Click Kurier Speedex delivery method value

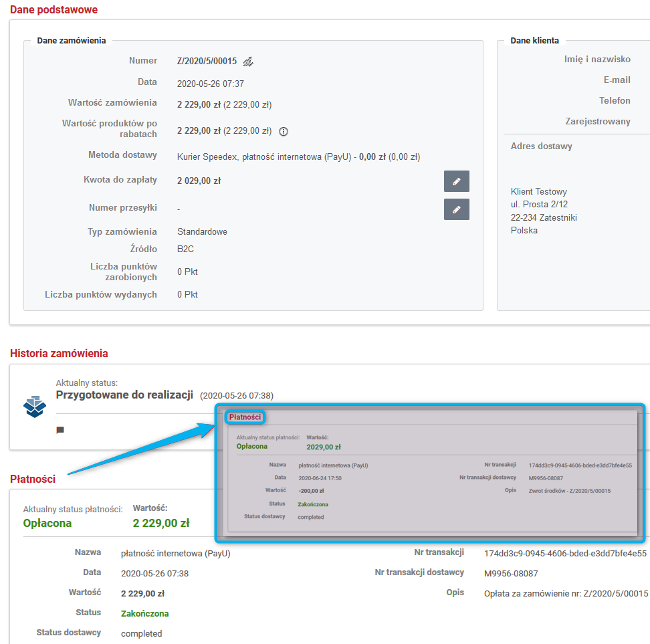298,156
